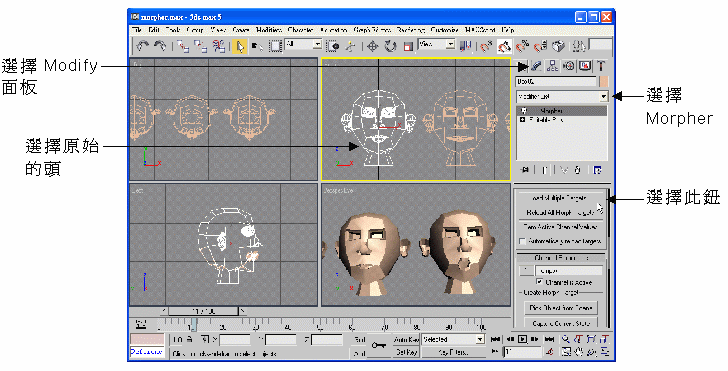Click the current frame number field
The width and height of the screenshot is (728, 371).
[522, 352]
